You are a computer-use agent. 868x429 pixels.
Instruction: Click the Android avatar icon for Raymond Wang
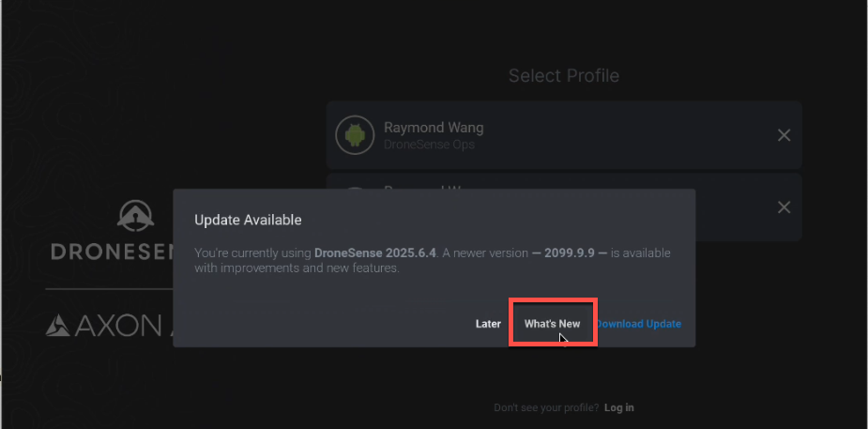[355, 135]
